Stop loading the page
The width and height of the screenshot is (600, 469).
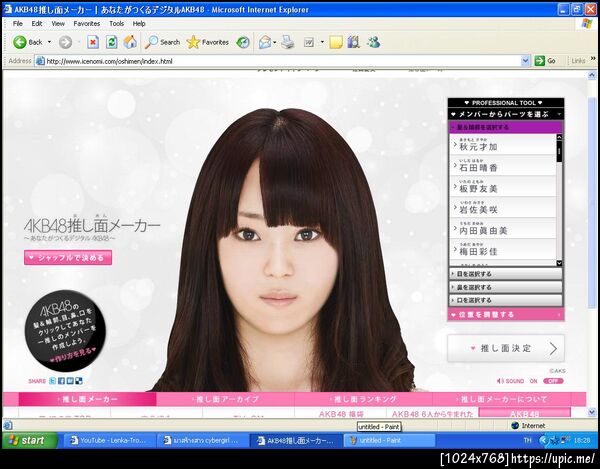pos(93,42)
